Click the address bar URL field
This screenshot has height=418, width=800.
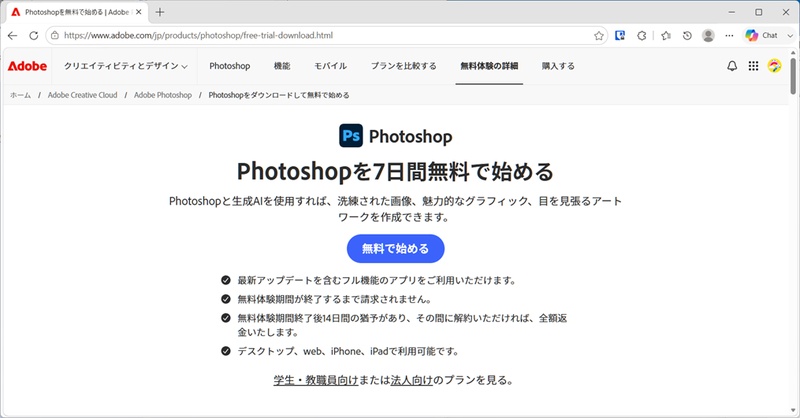tap(327, 36)
